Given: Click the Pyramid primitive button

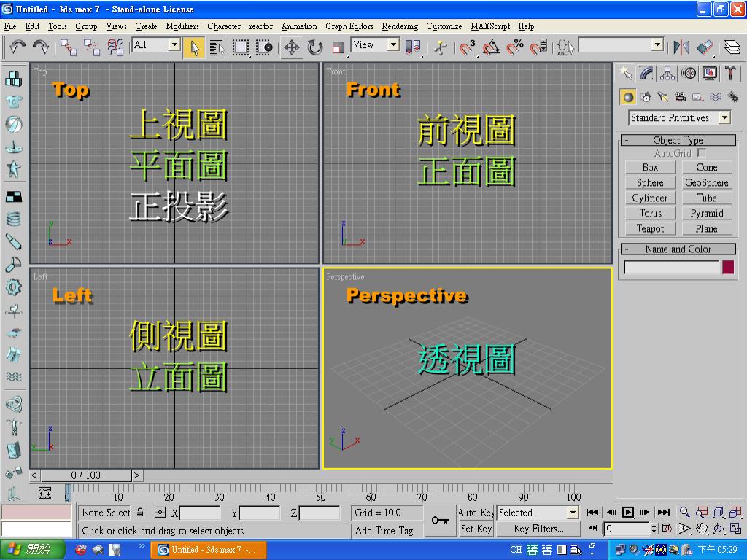Looking at the screenshot, I should pyautogui.click(x=706, y=214).
